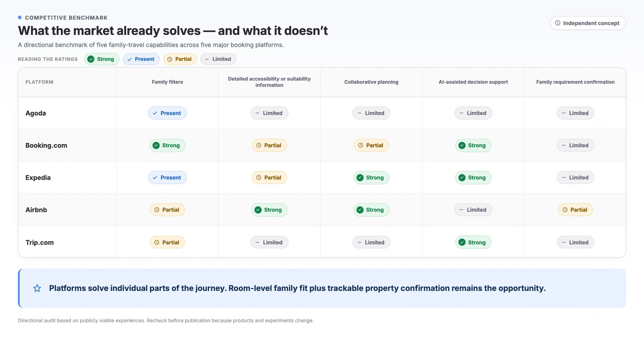Click the Family filters column header
Viewport: 644px width, 350px height.
coord(167,82)
